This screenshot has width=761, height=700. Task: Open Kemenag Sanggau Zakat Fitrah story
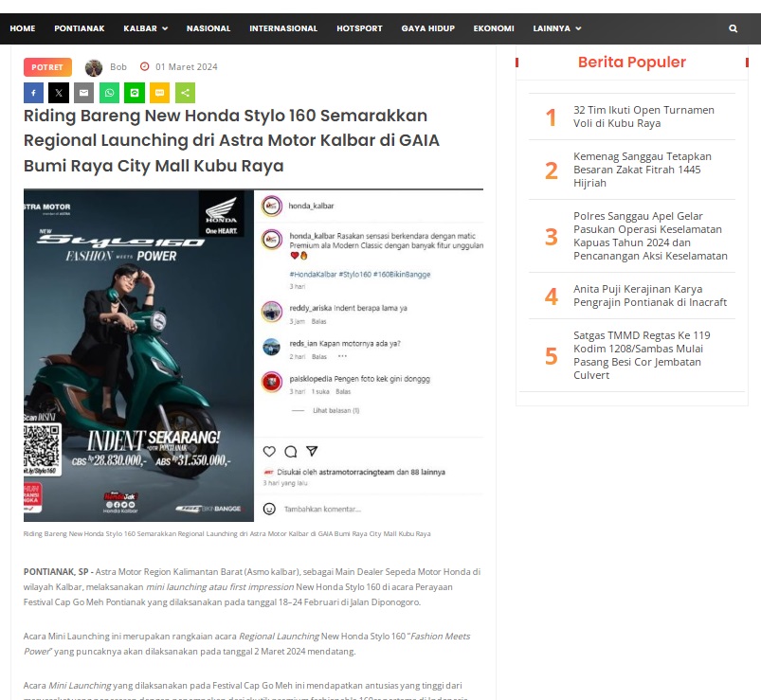[643, 170]
